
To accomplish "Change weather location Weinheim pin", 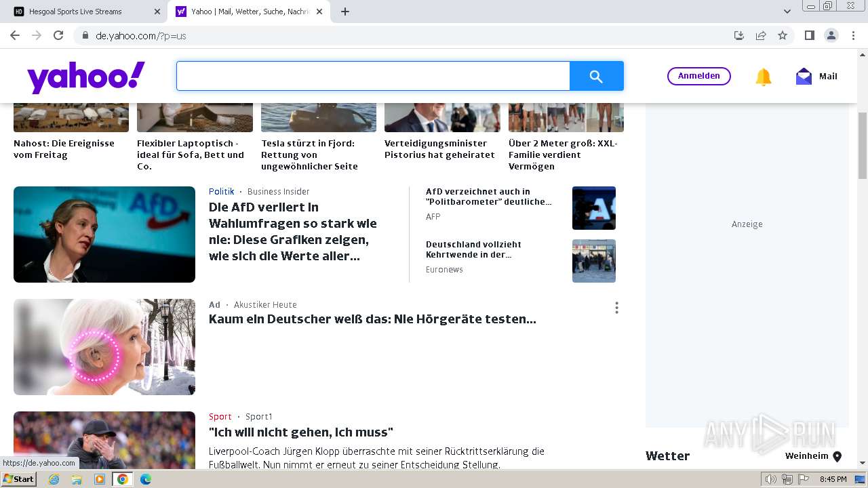I will coord(837,457).
